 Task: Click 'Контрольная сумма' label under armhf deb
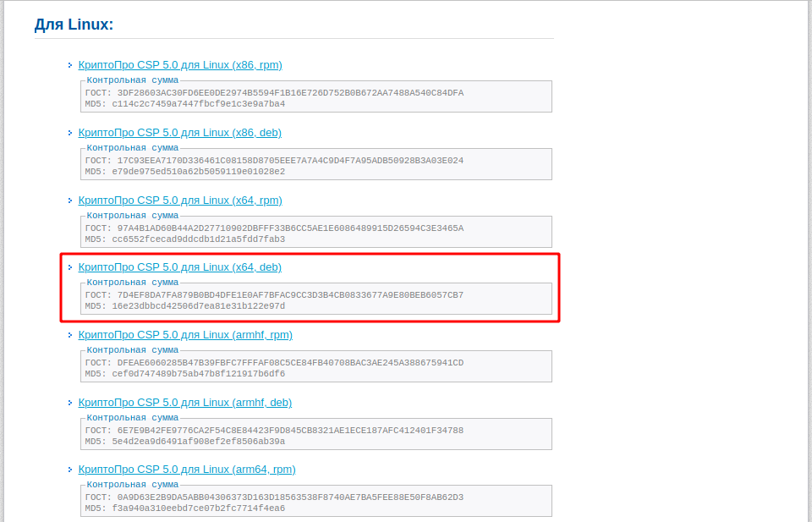coord(133,418)
